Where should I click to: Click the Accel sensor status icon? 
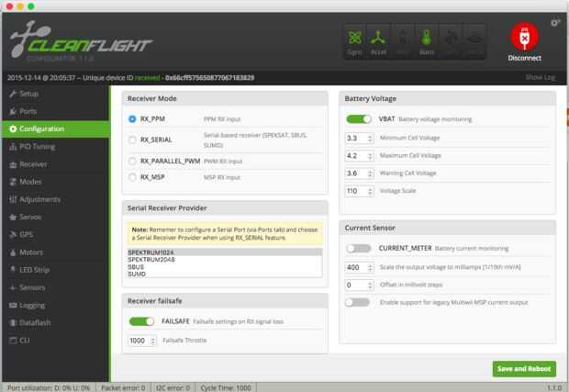[x=378, y=41]
